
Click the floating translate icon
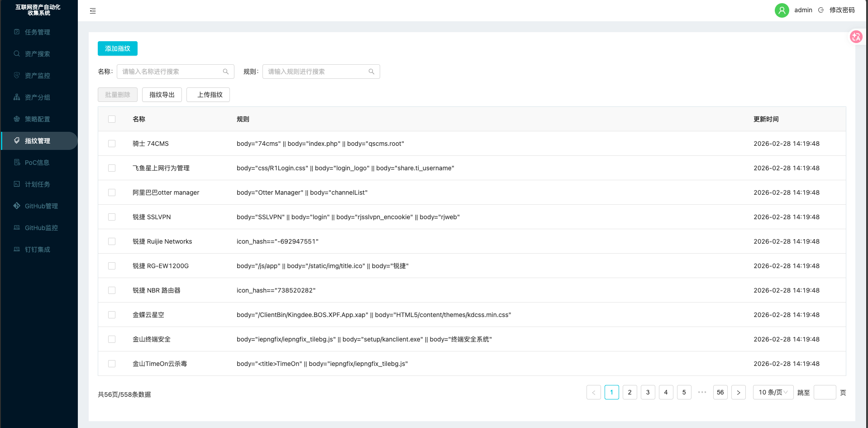point(856,37)
